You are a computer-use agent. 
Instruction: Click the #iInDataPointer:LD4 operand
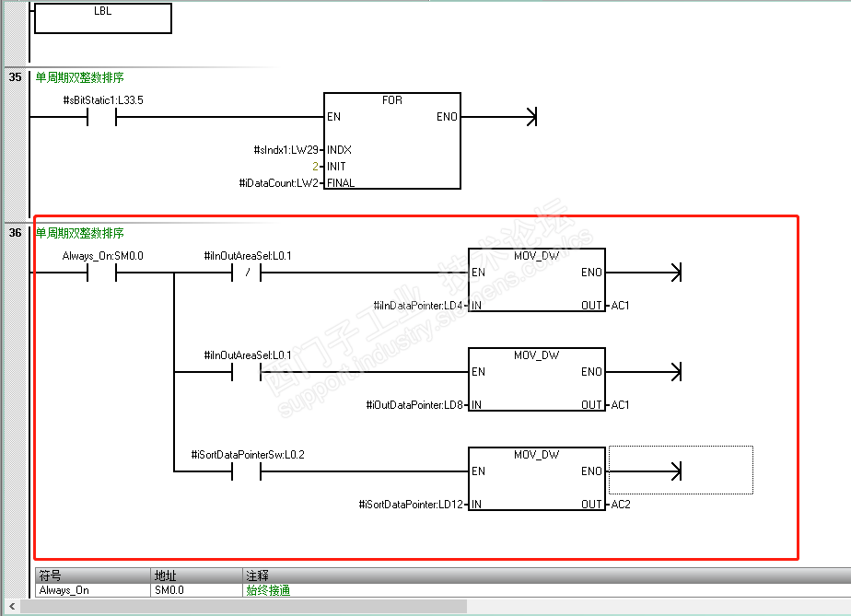(x=418, y=306)
